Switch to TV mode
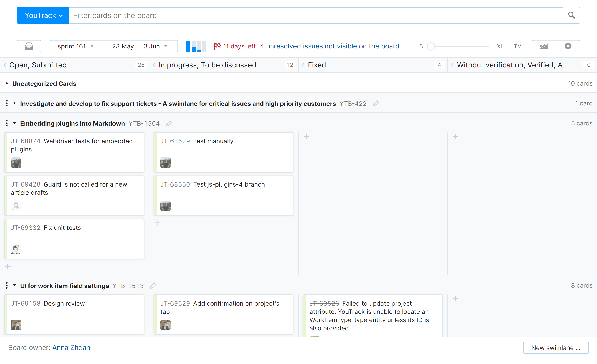This screenshot has width=597, height=364. point(517,46)
